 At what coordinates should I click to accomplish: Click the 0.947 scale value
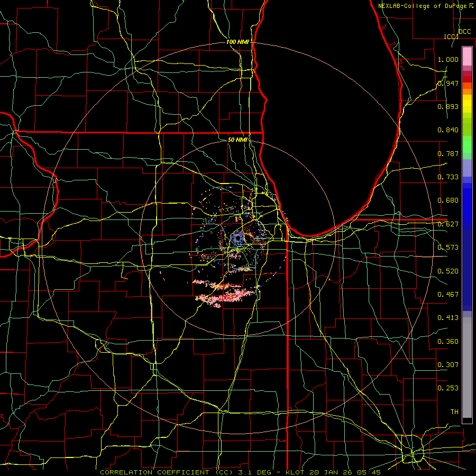pyautogui.click(x=448, y=83)
